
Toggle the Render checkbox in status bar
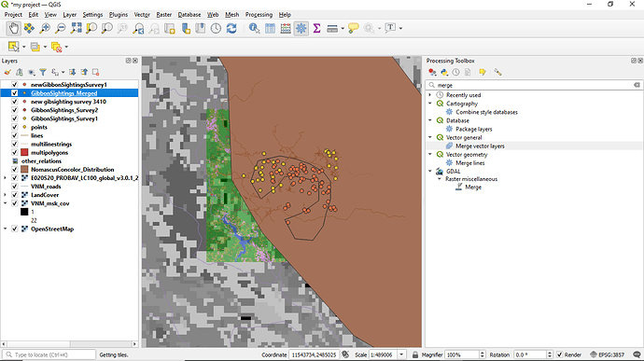(559, 354)
